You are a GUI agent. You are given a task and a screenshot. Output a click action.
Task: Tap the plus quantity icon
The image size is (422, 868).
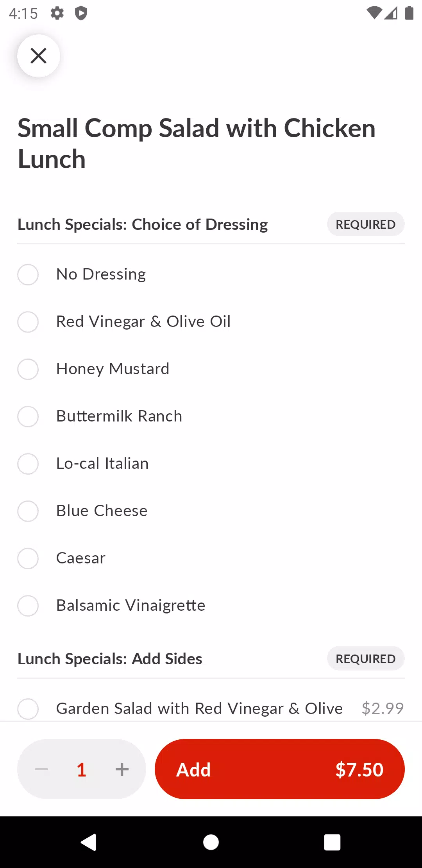122,769
